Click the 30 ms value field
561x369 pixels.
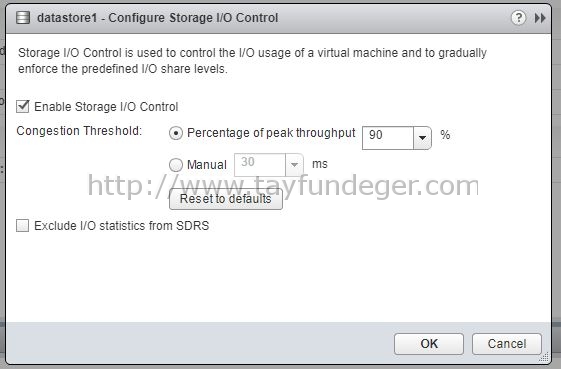click(260, 165)
